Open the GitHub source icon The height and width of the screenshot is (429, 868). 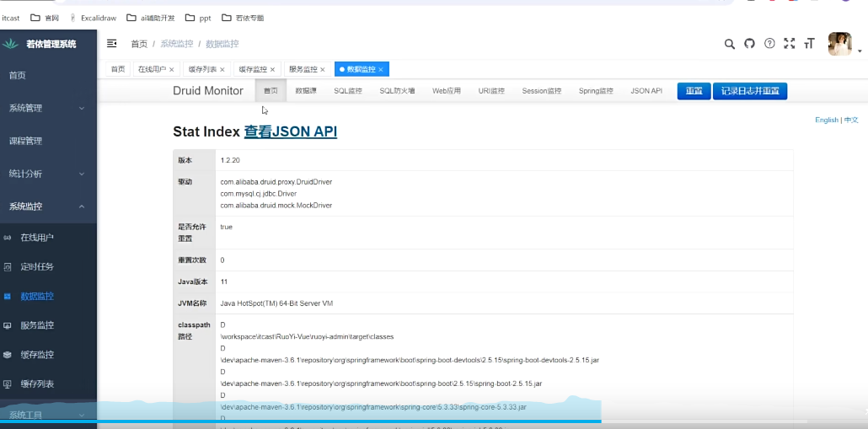749,43
